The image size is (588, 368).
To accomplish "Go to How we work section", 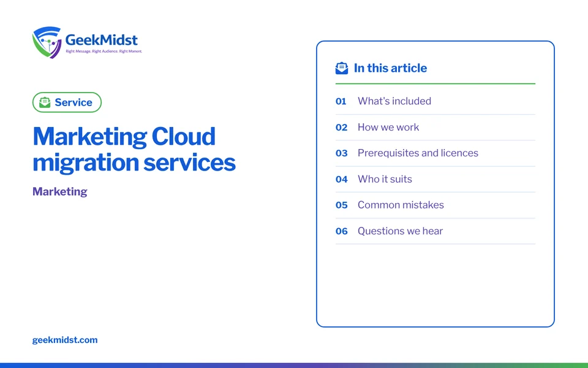I will tap(388, 127).
